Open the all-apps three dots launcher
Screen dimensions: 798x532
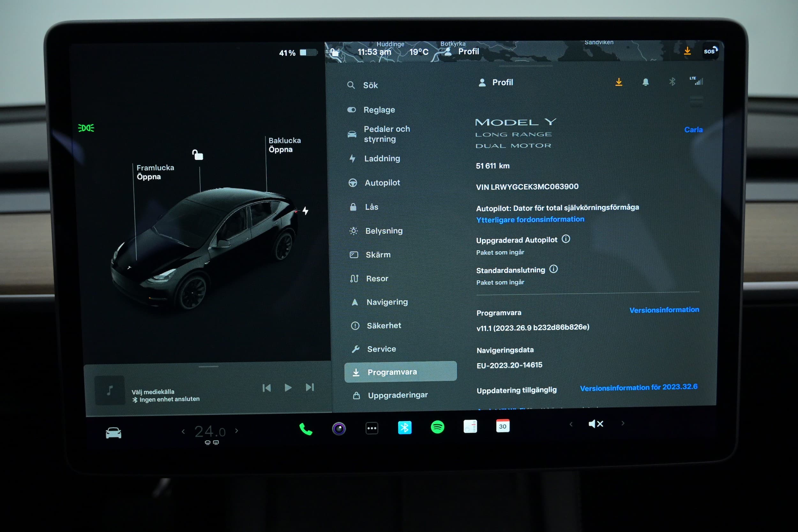[372, 428]
